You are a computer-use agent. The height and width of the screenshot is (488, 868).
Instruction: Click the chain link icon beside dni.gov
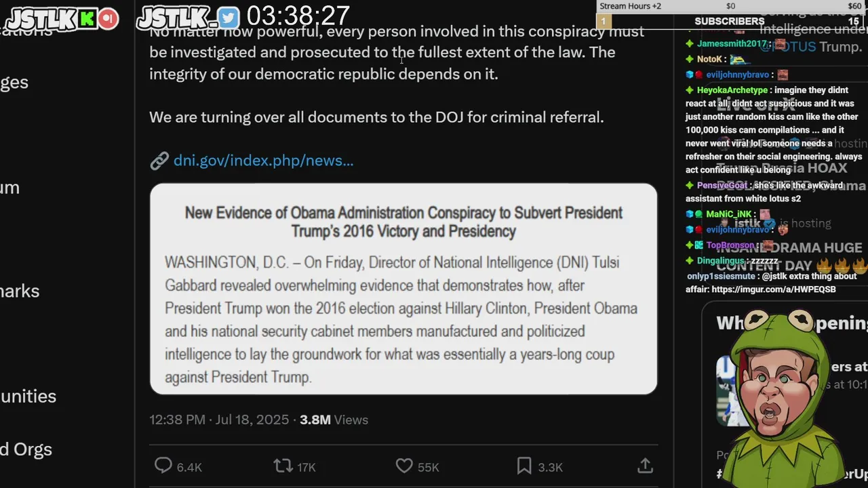point(159,161)
